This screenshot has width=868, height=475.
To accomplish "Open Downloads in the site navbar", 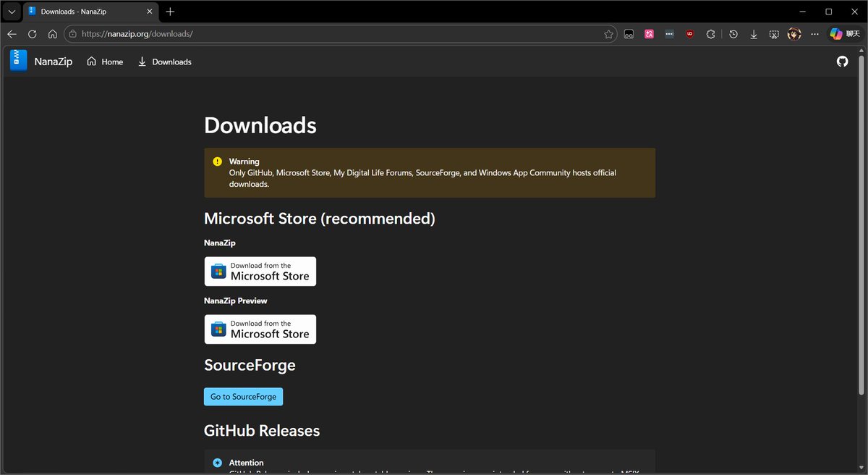I will click(x=164, y=62).
